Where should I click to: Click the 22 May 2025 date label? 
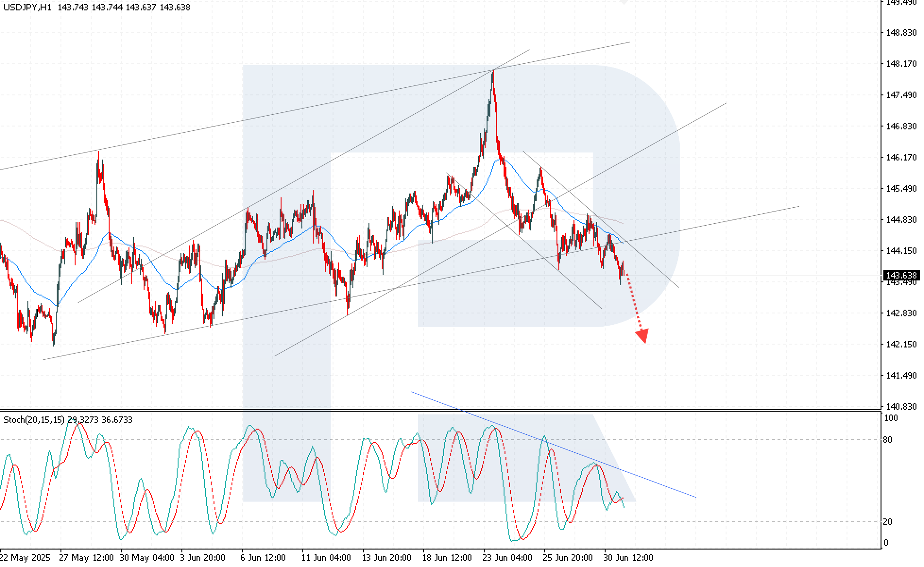[x=25, y=558]
